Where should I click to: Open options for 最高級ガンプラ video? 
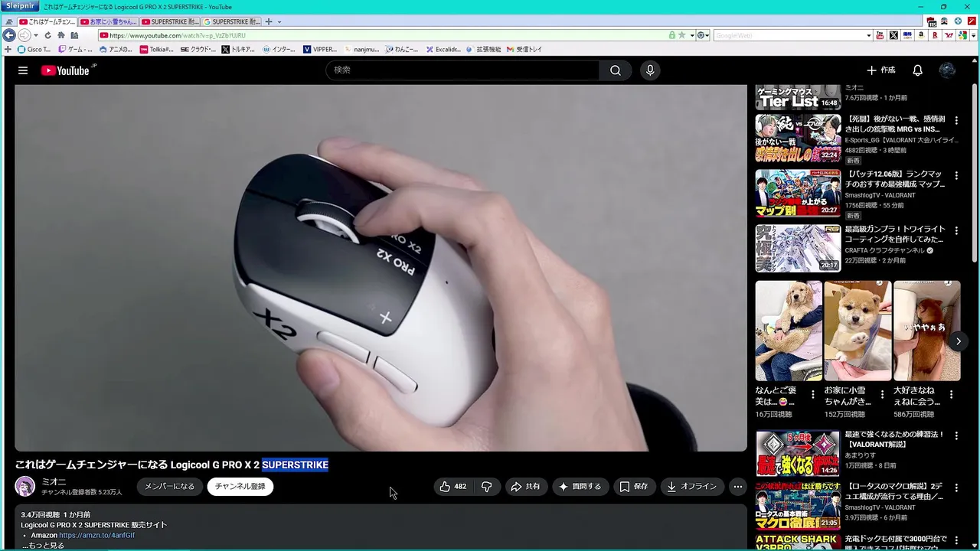955,231
